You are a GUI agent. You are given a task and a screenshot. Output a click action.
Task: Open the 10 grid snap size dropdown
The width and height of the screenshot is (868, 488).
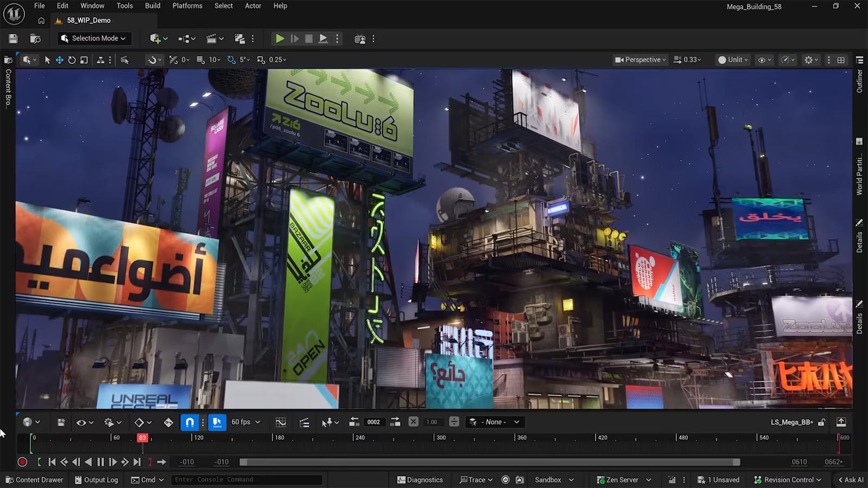tap(215, 60)
